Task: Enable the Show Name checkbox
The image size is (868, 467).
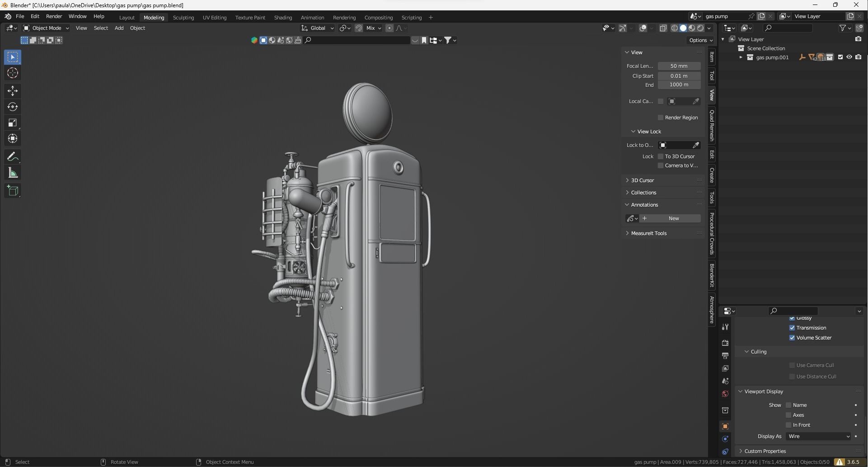Action: 788,405
